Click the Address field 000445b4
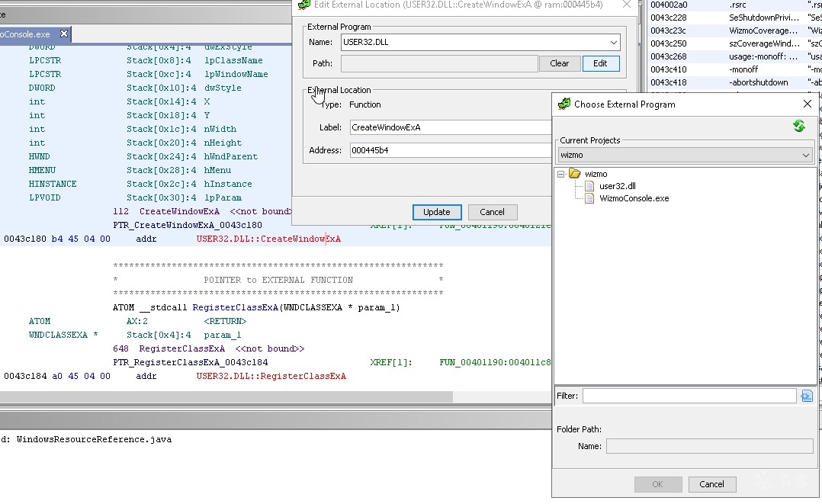This screenshot has height=504, width=822. 451,150
